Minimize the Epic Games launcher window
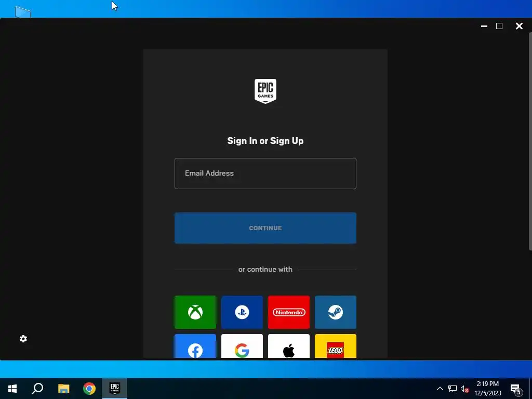532x399 pixels. pyautogui.click(x=484, y=26)
